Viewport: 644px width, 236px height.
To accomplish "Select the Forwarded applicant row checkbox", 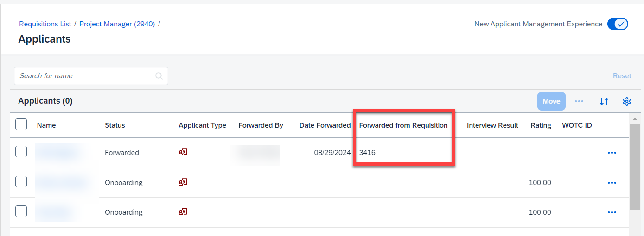I will pos(21,152).
